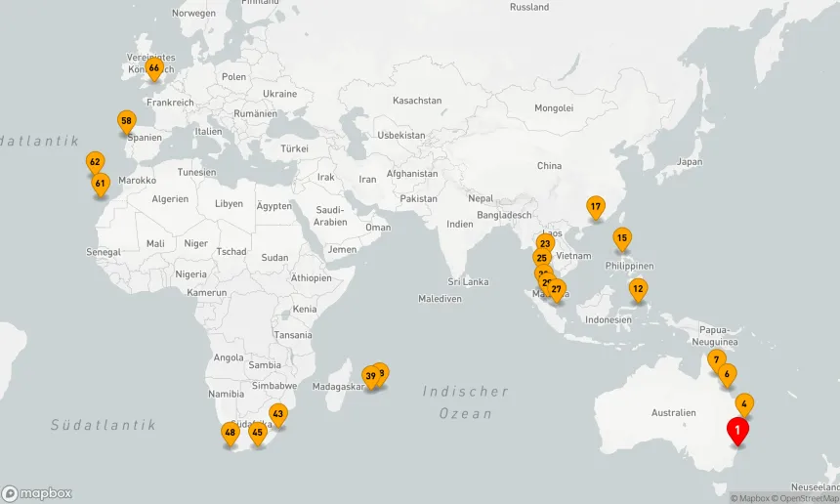The height and width of the screenshot is (504, 840).
Task: Click marker 48 at the Cape
Action: pyautogui.click(x=231, y=434)
